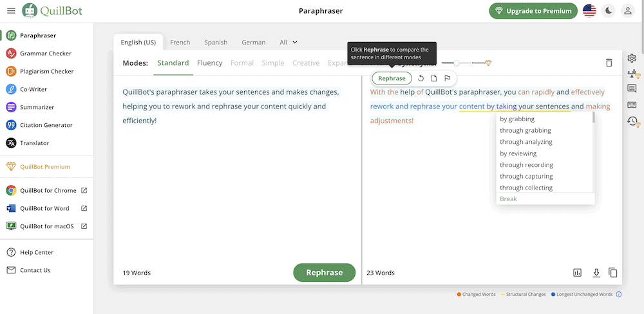
Task: Click legend info icon
Action: tap(619, 294)
